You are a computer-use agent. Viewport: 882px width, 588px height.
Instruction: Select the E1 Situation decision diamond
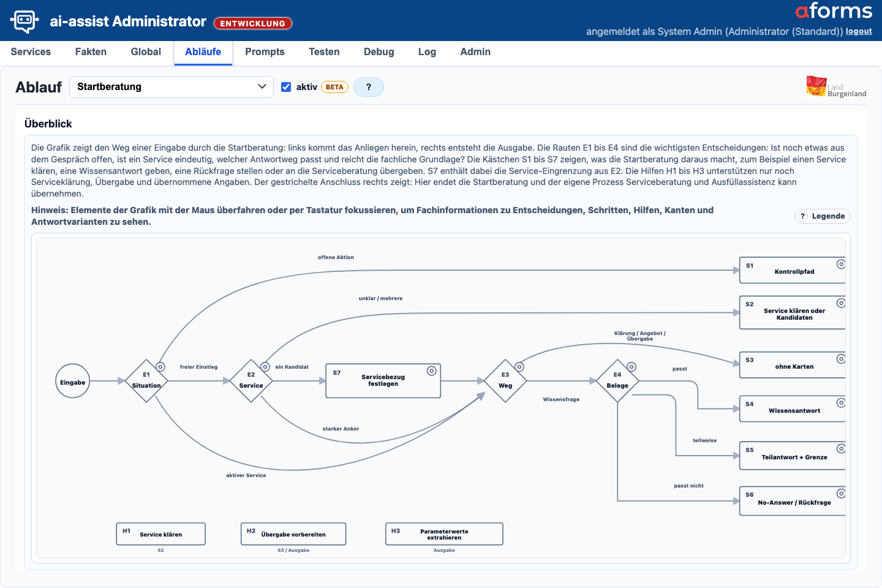tap(146, 381)
